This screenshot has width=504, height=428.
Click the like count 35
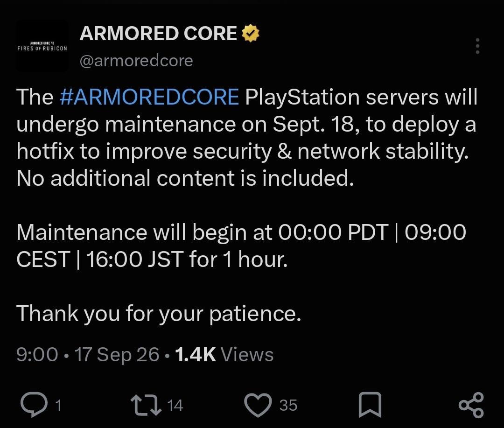(x=288, y=405)
